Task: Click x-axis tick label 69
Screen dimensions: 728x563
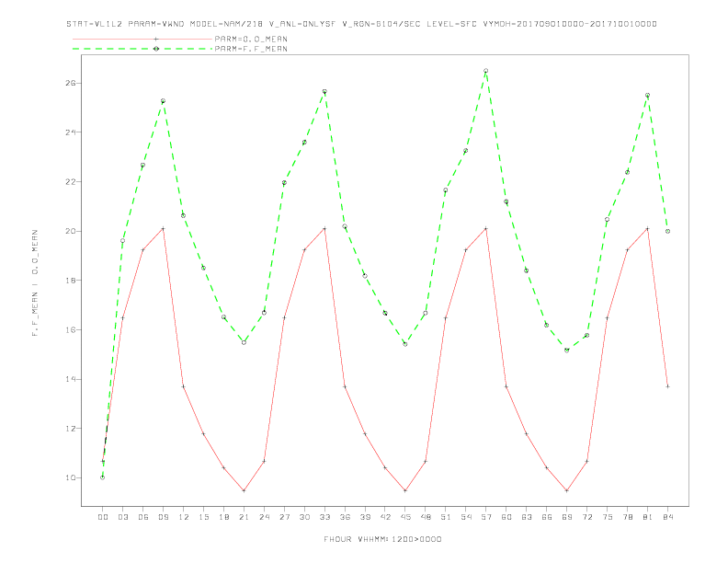Action: point(567,517)
